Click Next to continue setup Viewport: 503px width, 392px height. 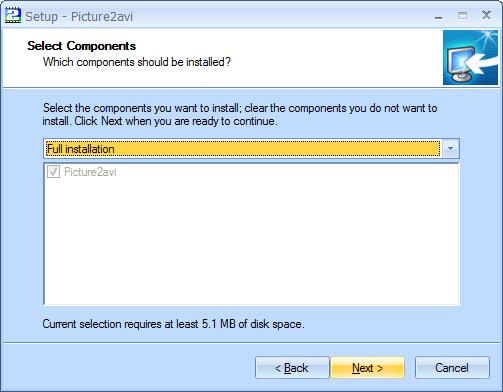pos(367,368)
